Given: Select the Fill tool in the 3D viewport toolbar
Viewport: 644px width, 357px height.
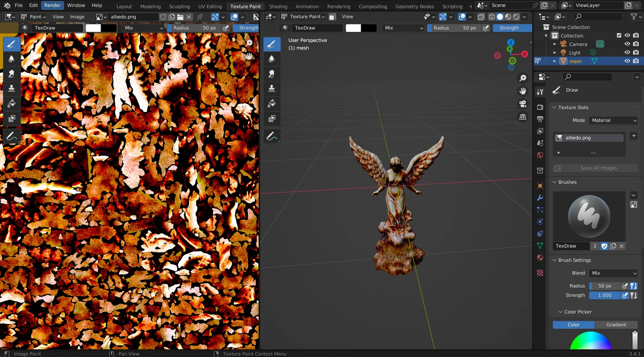Looking at the screenshot, I should click(272, 103).
